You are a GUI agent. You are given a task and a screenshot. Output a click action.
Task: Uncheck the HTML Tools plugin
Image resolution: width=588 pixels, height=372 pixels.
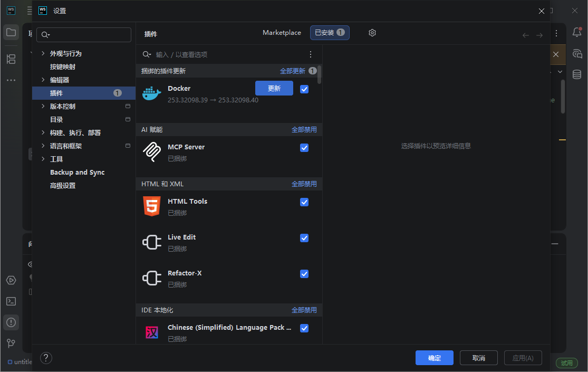coord(304,202)
